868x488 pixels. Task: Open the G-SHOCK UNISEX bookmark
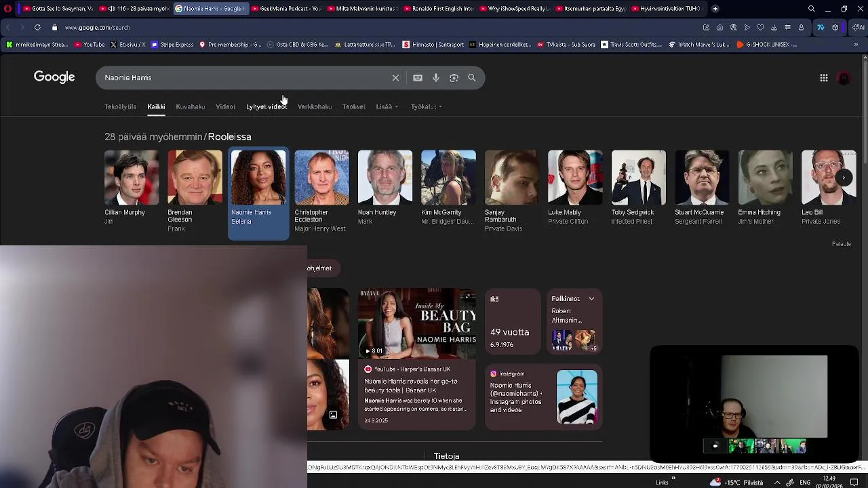tap(766, 45)
